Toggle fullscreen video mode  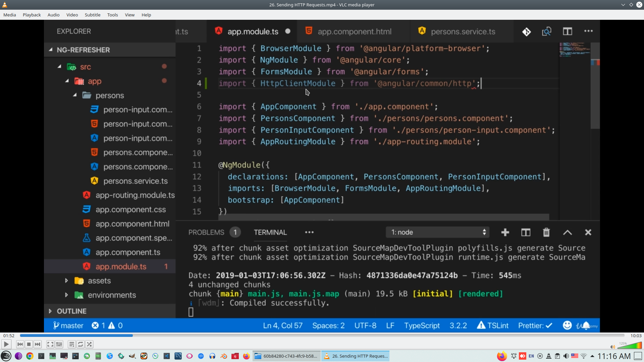click(50, 344)
